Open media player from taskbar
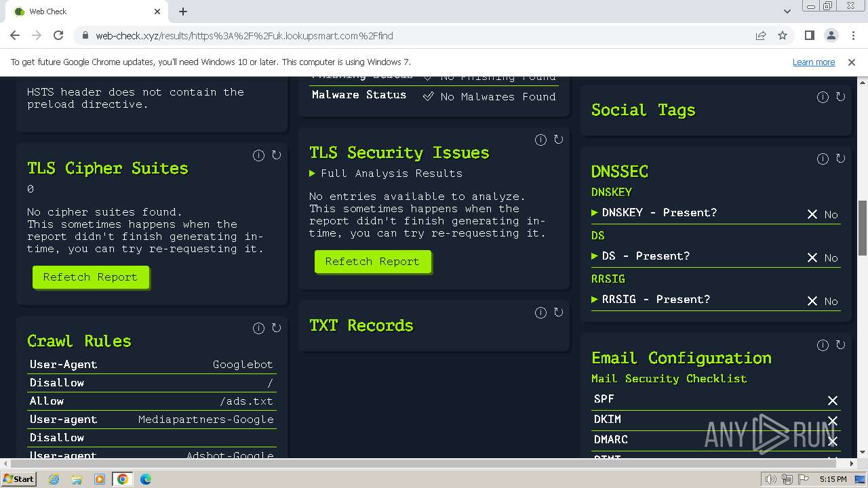This screenshot has width=868, height=488. [x=100, y=479]
